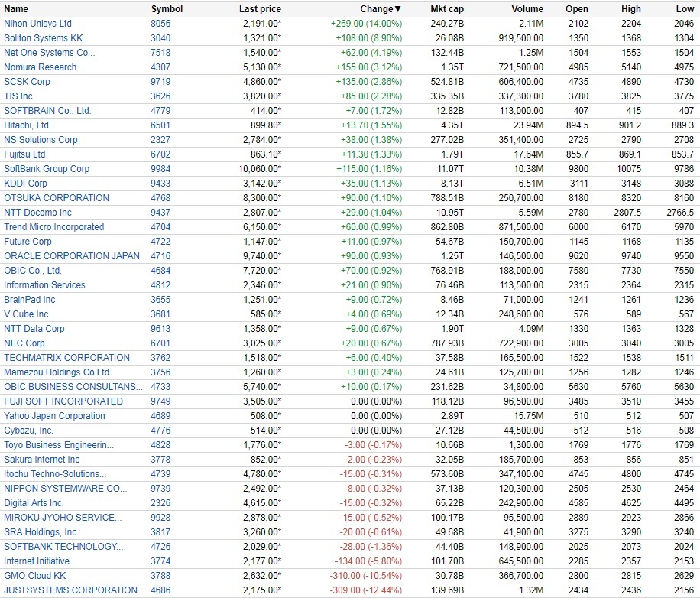Open FUJI SOFT INCORPORATED link
Screen dimensions: 700x598
[x=63, y=401]
